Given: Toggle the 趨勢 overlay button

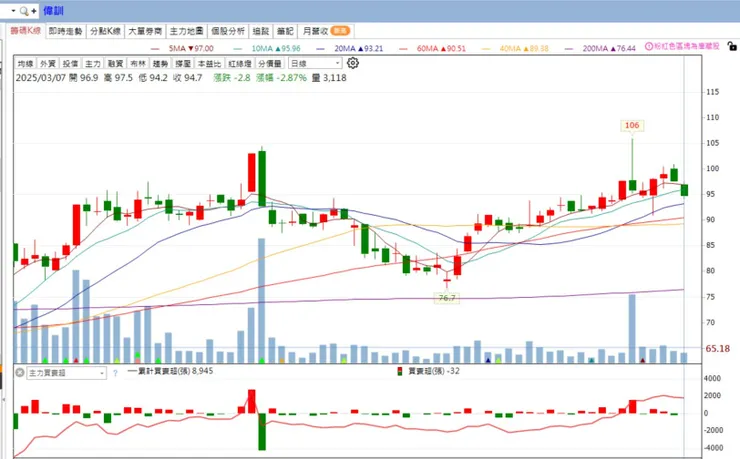Looking at the screenshot, I should [x=160, y=63].
